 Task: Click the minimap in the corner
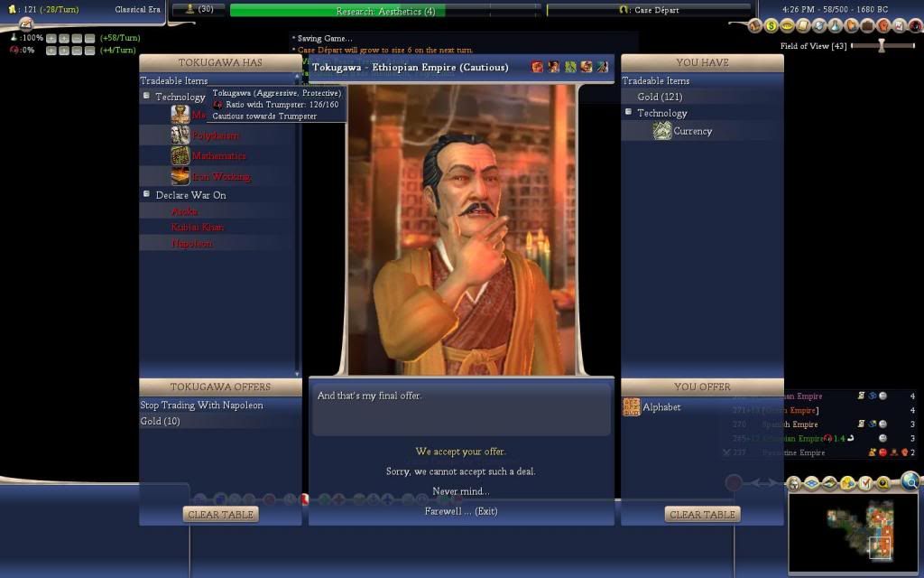(853, 533)
